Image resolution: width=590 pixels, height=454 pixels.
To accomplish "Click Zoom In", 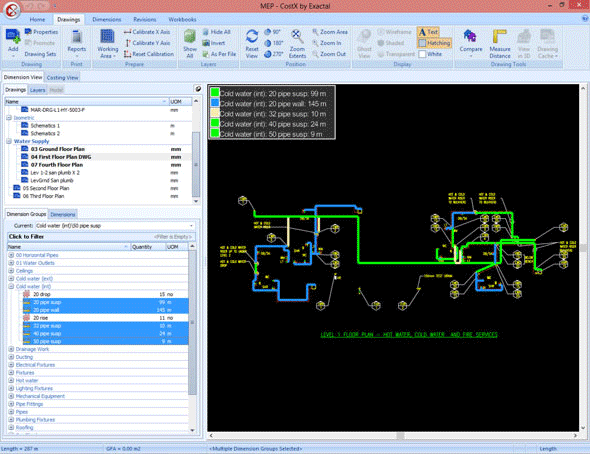I will pyautogui.click(x=327, y=43).
